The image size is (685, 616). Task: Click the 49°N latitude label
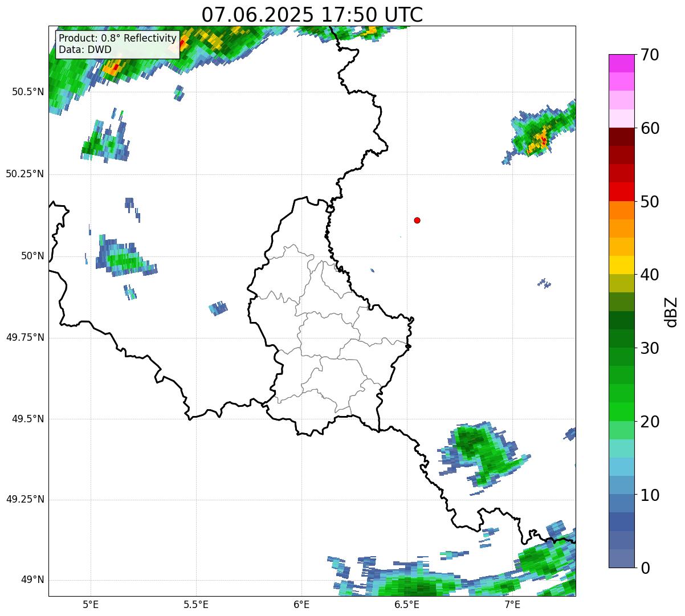[x=32, y=580]
